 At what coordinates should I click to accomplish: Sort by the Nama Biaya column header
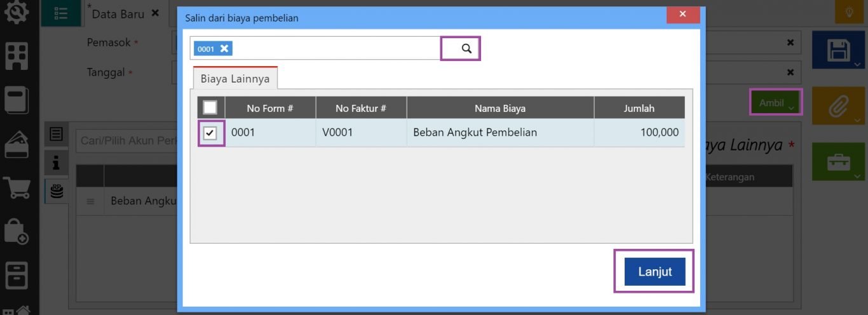(499, 108)
